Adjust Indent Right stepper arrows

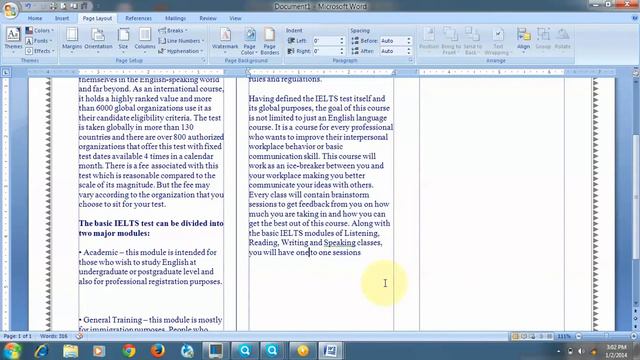click(342, 51)
